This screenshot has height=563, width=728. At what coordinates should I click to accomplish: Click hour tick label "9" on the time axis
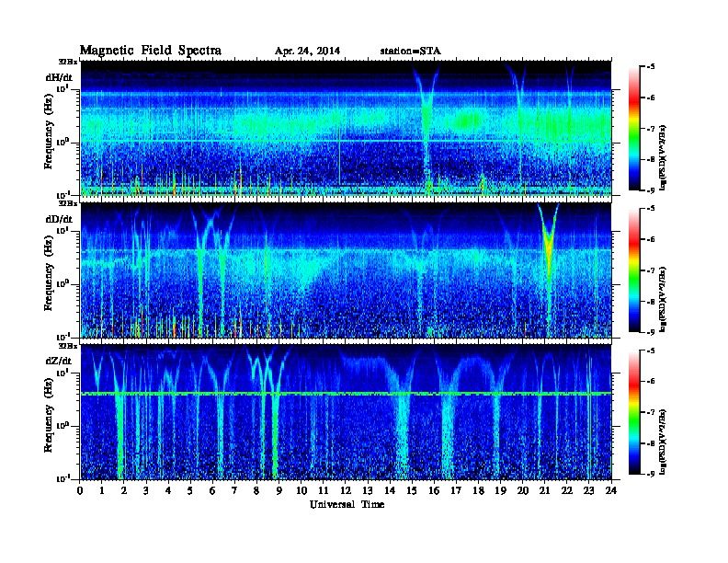pyautogui.click(x=279, y=491)
